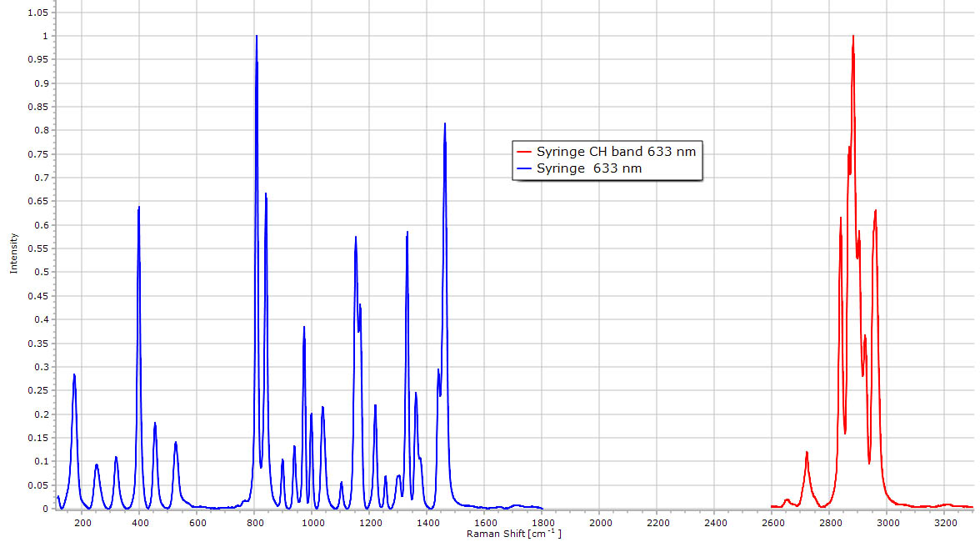Click the red peak top near 2950
Viewport: 980px width, 542px height.
(875, 211)
